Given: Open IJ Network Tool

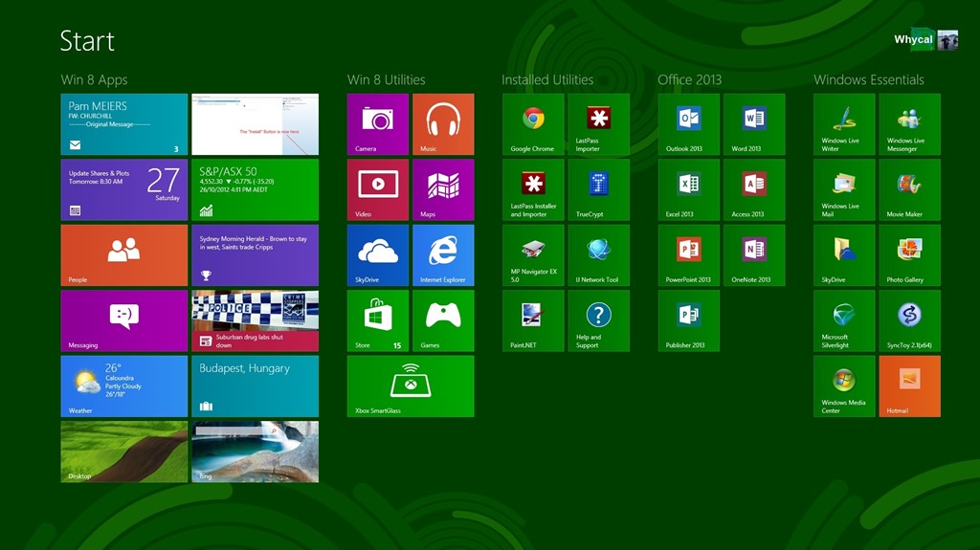Looking at the screenshot, I should [x=599, y=255].
